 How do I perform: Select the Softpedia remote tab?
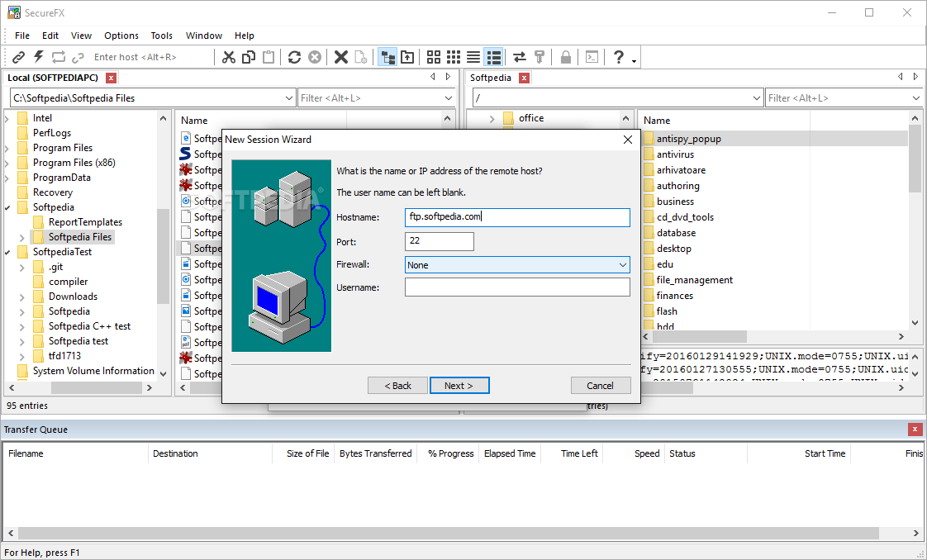point(491,78)
